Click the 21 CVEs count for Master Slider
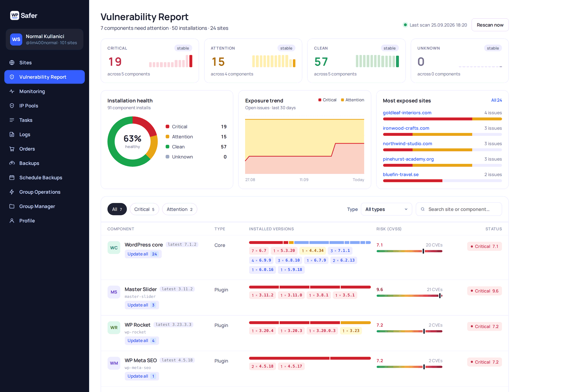 (434, 289)
